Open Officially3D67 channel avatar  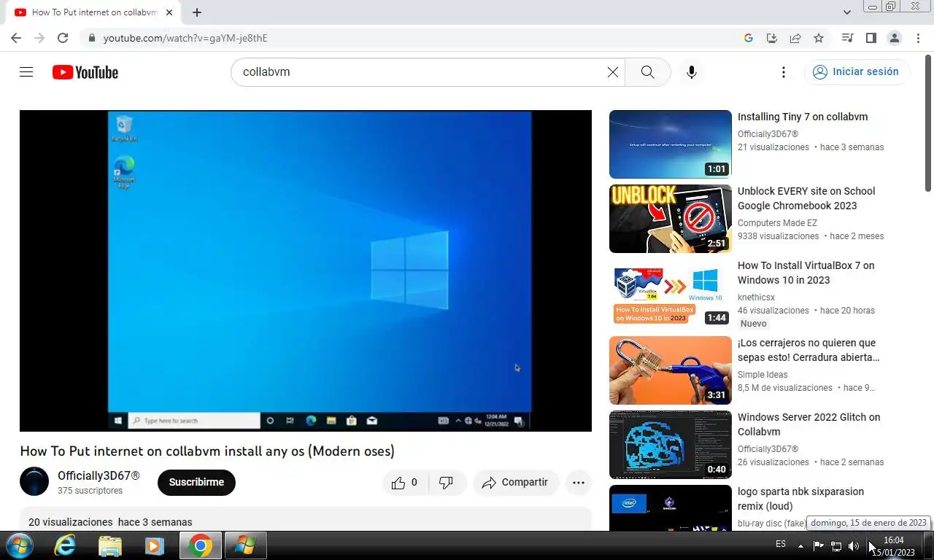tap(34, 482)
